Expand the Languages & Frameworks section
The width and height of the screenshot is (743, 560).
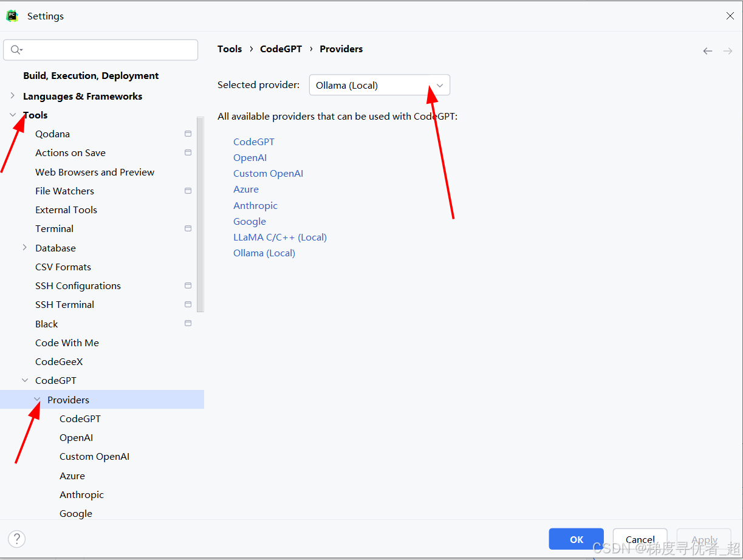point(13,96)
